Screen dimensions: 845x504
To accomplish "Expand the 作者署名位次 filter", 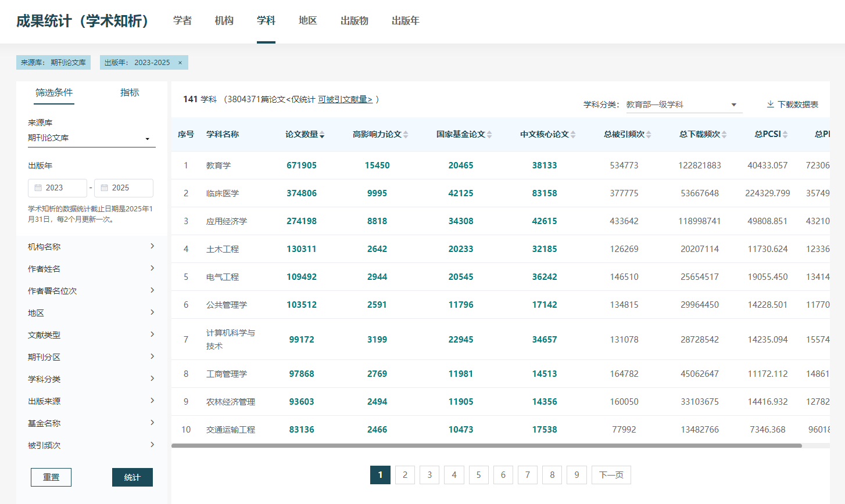I will click(92, 291).
